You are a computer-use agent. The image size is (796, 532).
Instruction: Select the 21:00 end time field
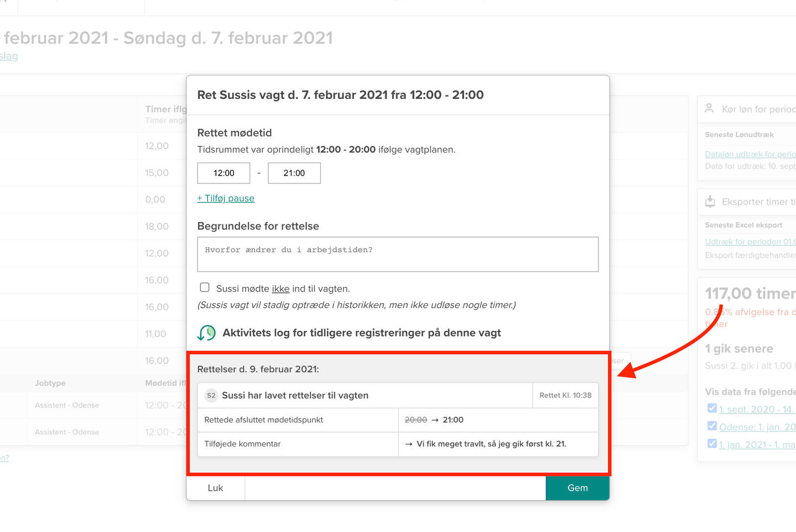point(294,173)
